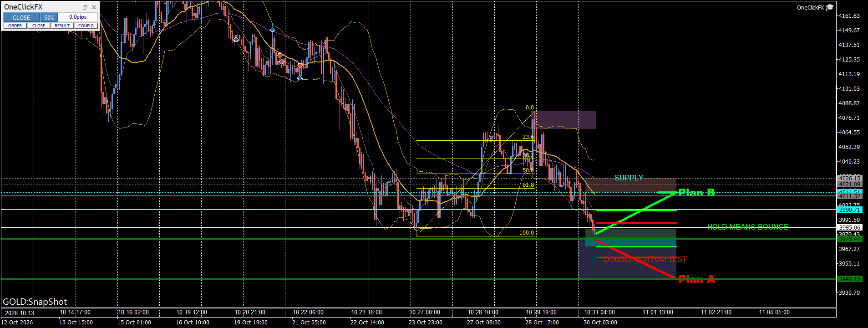Open the CONFIG tab in OneClickFX
Image resolution: width=868 pixels, height=328 pixels.
point(86,26)
